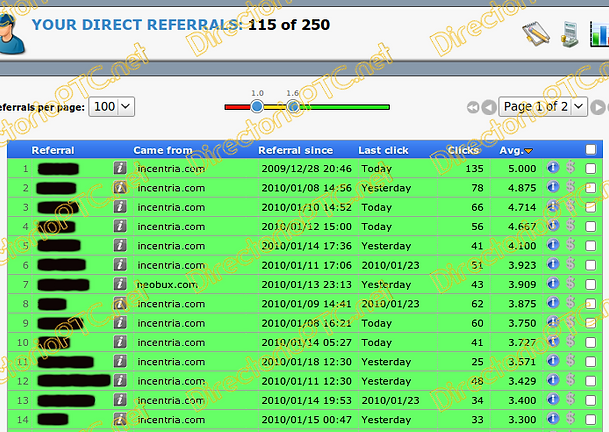Click the average value 5.000
Image resolution: width=609 pixels, height=432 pixels.
(522, 169)
